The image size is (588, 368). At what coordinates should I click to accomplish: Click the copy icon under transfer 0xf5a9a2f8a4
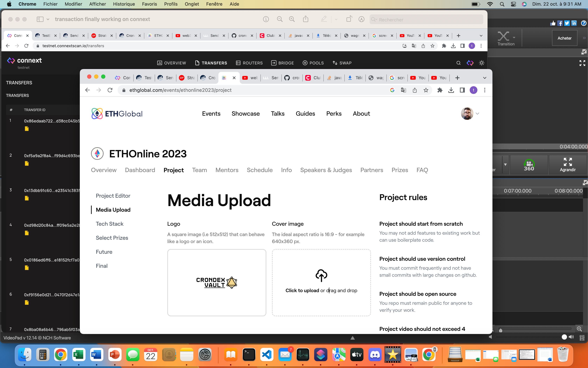tap(27, 163)
